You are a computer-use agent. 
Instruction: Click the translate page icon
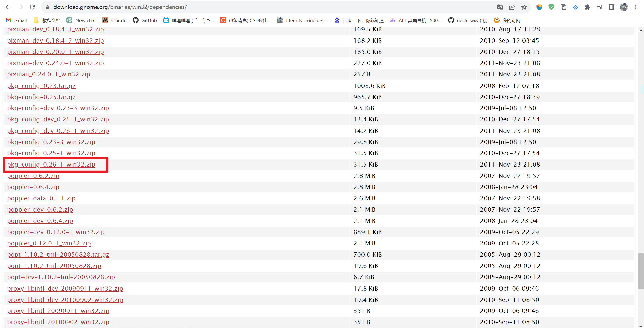pos(500,7)
